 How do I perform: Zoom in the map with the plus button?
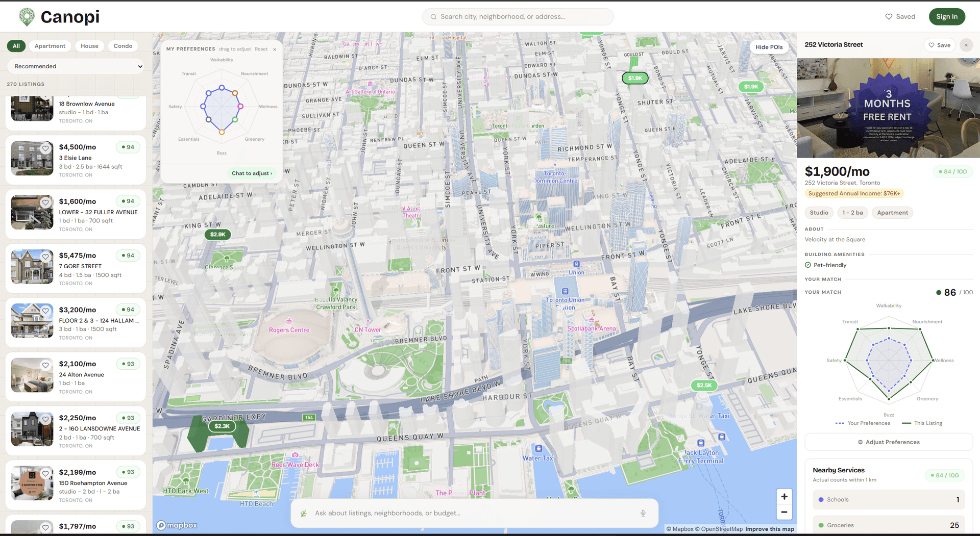(784, 497)
